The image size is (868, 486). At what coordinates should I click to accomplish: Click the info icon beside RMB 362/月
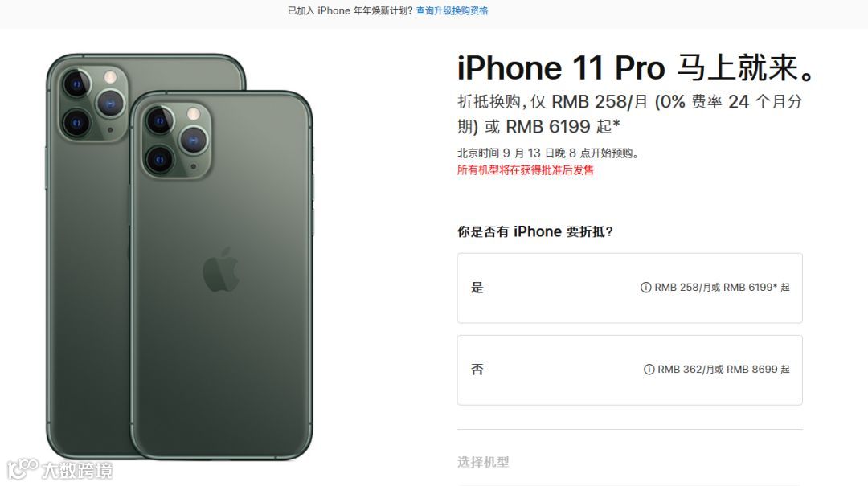pyautogui.click(x=649, y=370)
